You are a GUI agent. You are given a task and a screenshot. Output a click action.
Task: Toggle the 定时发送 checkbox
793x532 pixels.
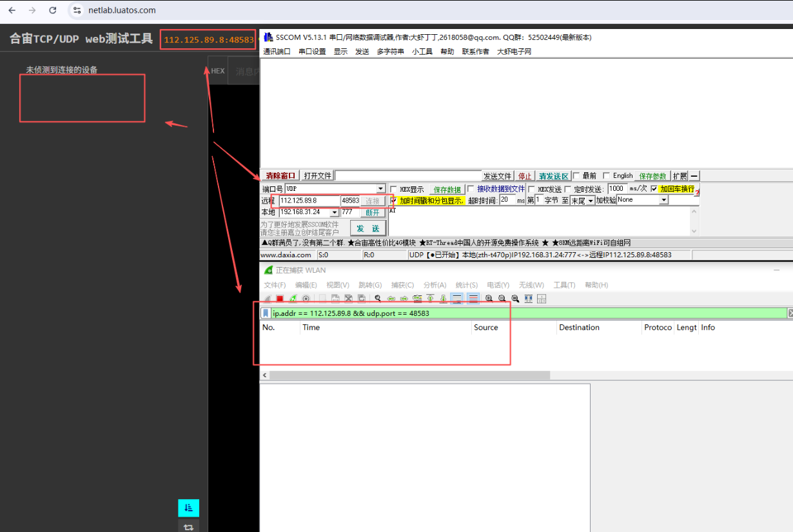click(568, 189)
